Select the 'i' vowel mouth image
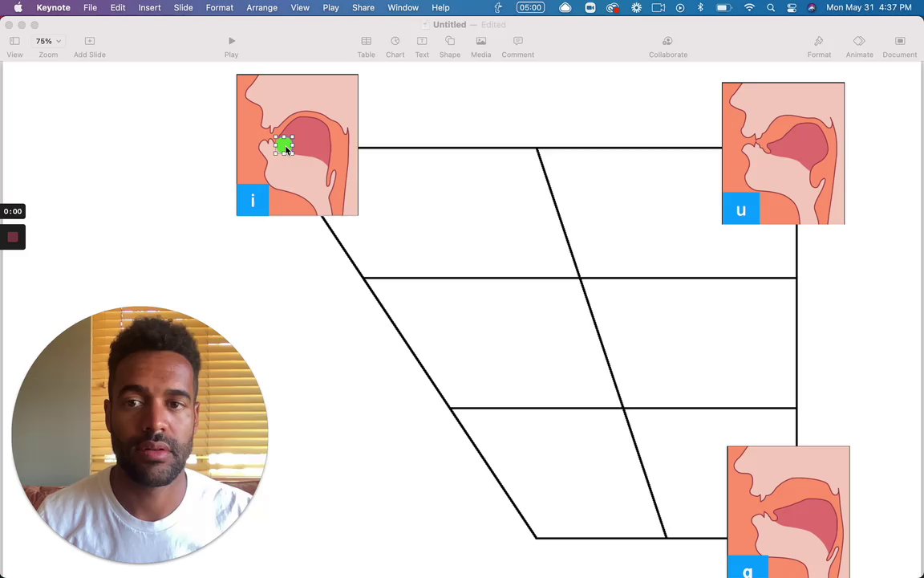Viewport: 924px width, 578px height. tap(297, 145)
